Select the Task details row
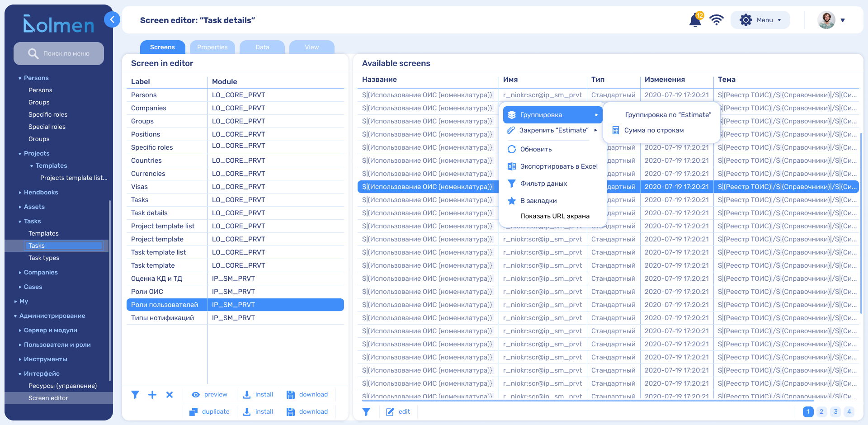Screen dimensions: 868x425 (235, 213)
